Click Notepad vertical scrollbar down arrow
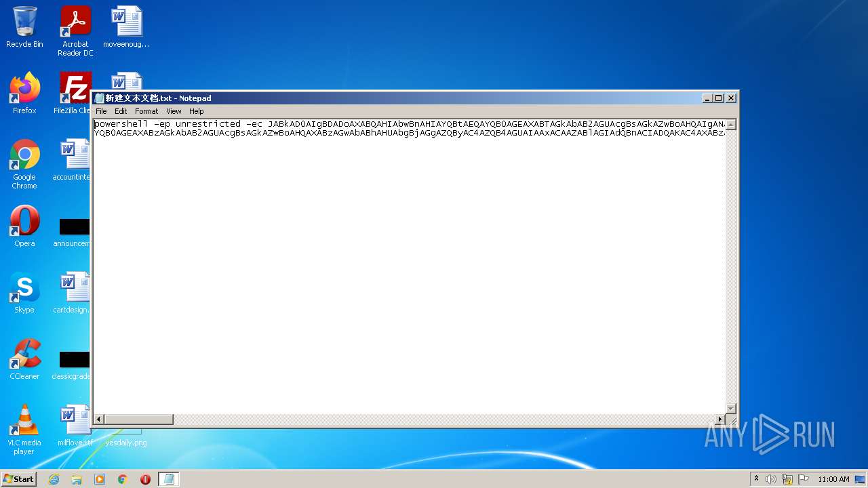Image resolution: width=868 pixels, height=488 pixels. [x=731, y=409]
